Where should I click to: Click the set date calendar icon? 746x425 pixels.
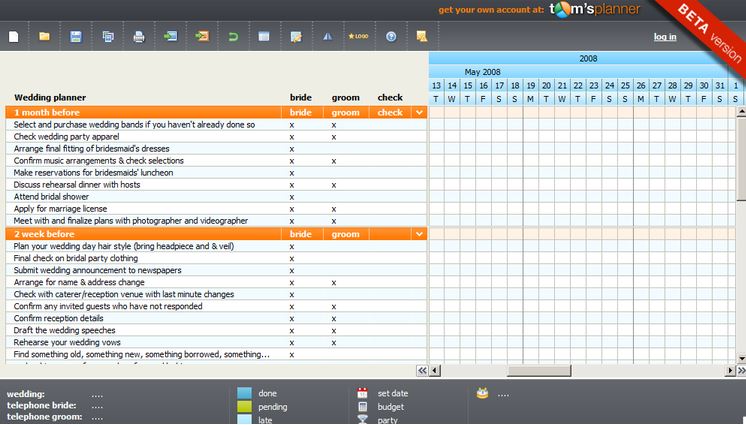pyautogui.click(x=363, y=393)
